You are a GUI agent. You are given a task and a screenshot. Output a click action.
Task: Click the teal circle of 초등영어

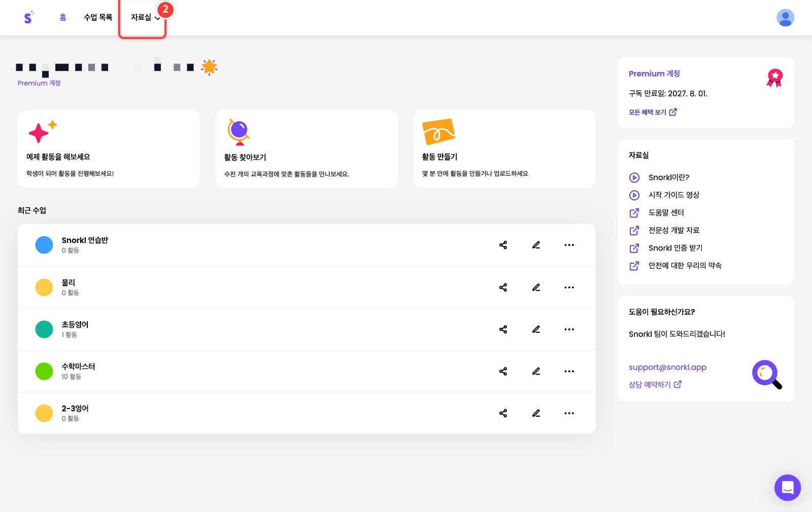44,329
